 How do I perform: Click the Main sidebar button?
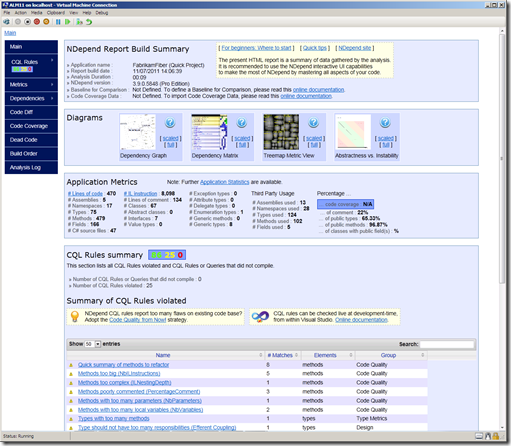pos(31,47)
